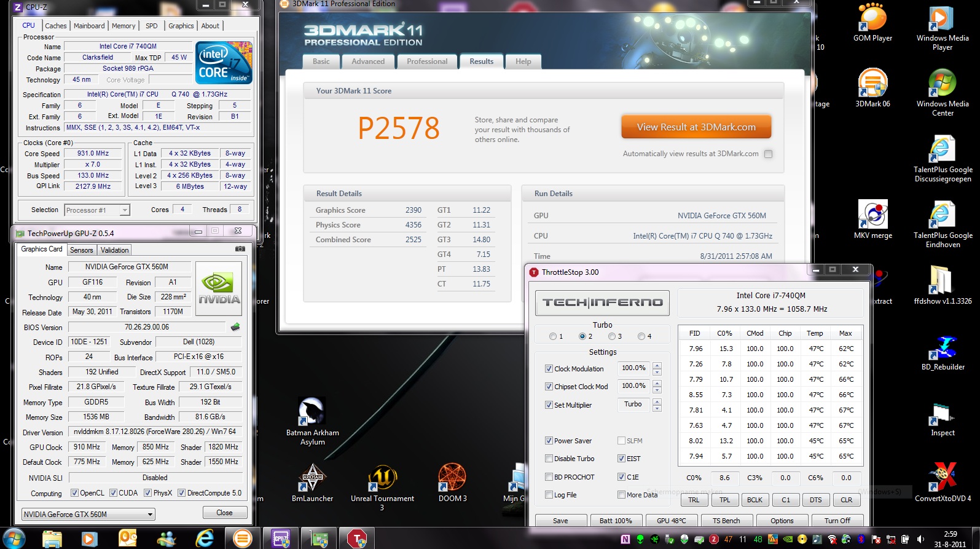Click the volume icon in system tray

pos(920,539)
